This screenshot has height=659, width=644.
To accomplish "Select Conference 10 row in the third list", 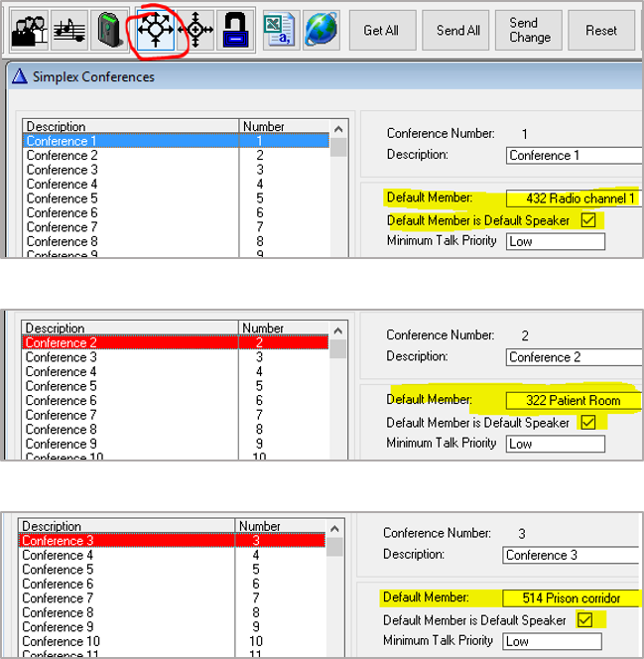I will click(172, 641).
